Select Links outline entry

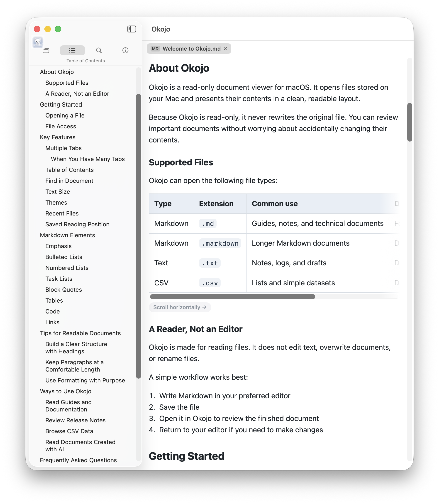coord(52,323)
